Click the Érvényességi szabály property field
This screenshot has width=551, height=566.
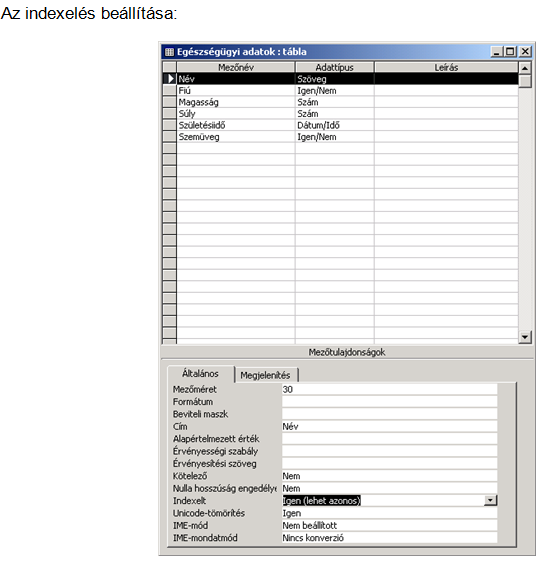coord(389,451)
